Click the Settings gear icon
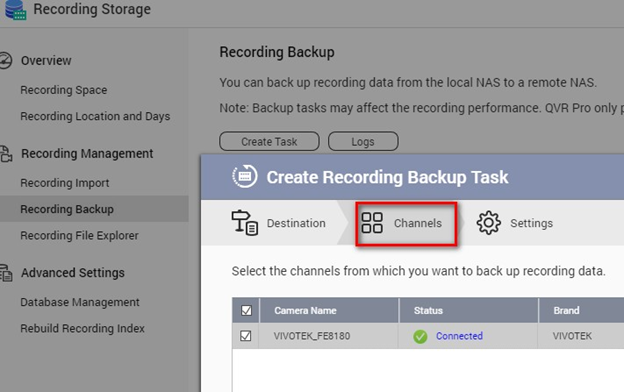This screenshot has width=624, height=392. (x=489, y=223)
